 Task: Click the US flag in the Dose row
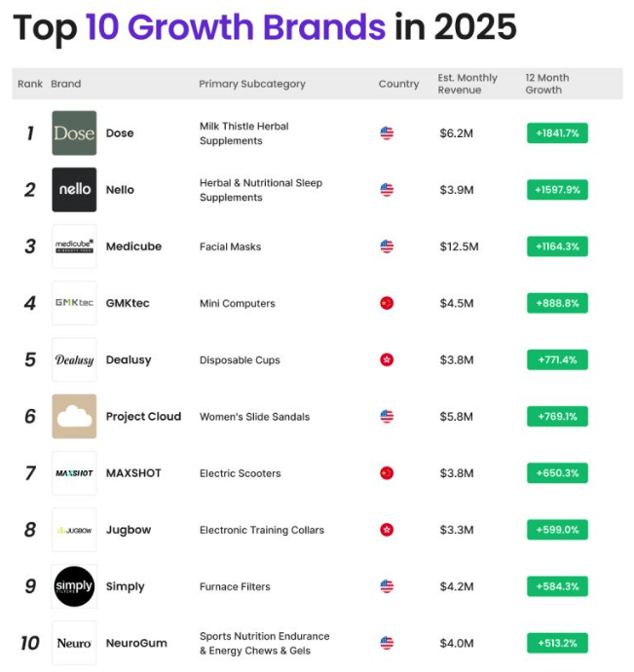click(387, 133)
